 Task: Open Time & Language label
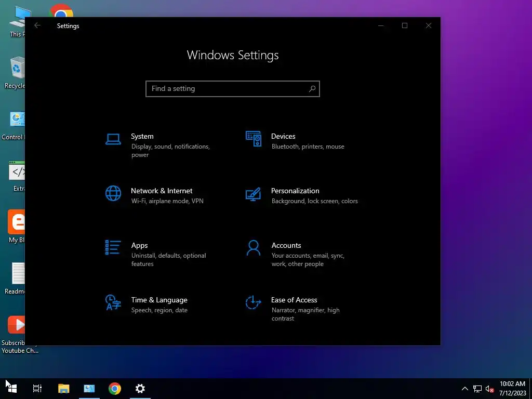click(x=159, y=300)
